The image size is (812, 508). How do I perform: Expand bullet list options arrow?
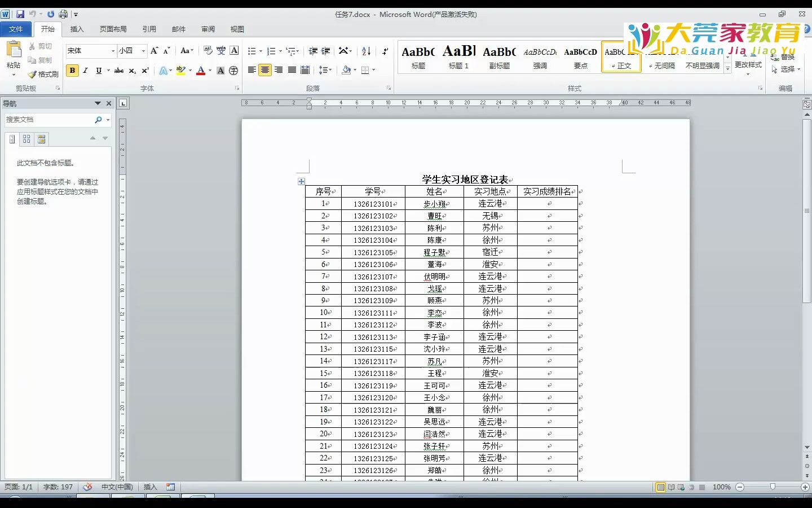coord(261,51)
